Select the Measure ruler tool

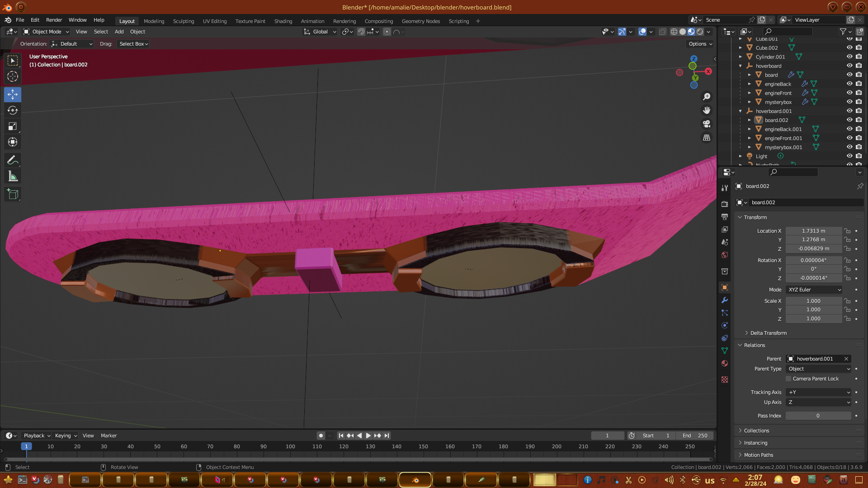[x=13, y=177]
